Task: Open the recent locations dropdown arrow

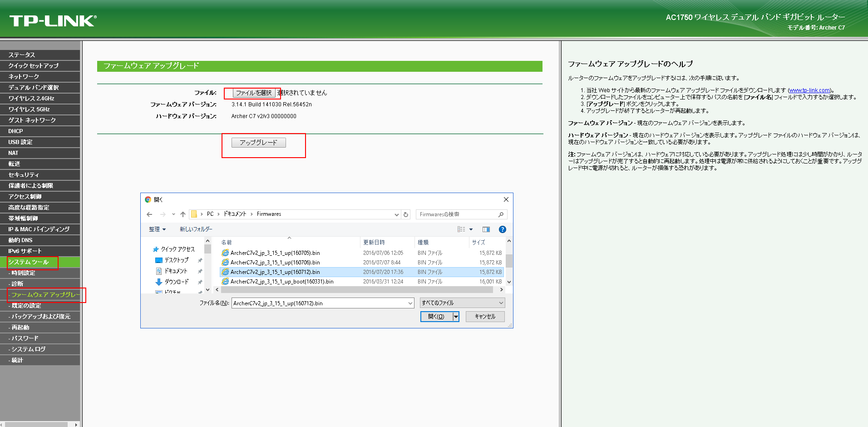Action: click(173, 214)
